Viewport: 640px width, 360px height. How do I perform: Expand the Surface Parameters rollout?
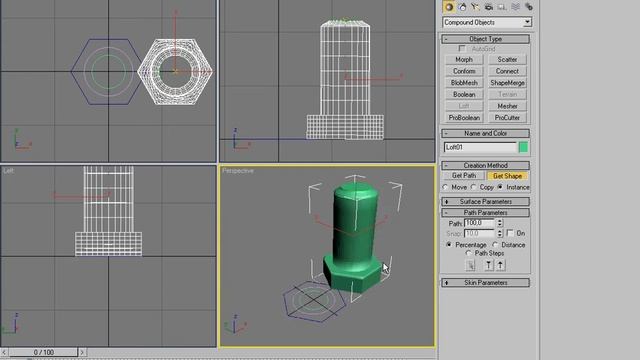coord(486,202)
